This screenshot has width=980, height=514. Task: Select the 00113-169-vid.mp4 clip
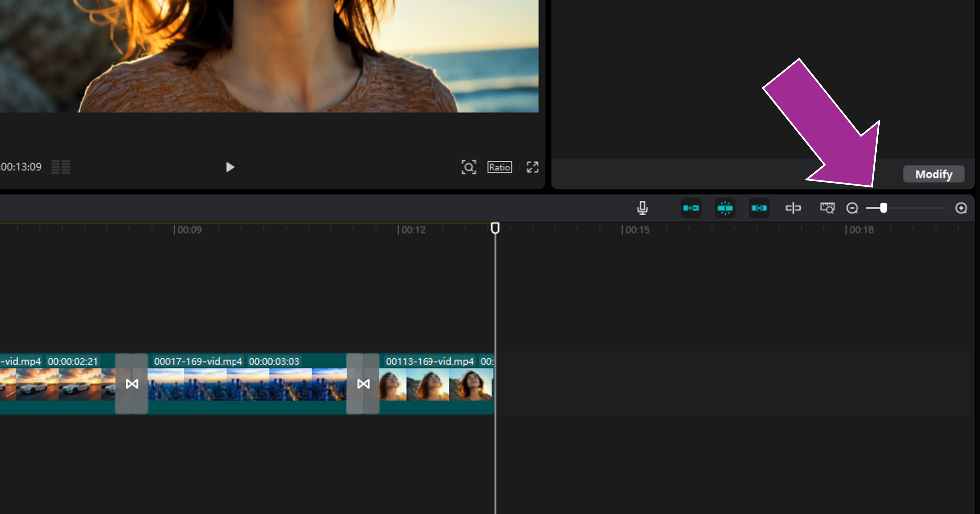(436, 384)
